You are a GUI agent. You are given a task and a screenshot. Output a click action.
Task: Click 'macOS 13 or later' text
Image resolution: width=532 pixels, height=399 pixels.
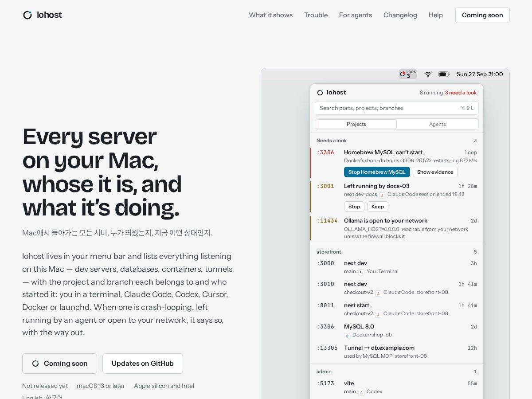click(101, 386)
